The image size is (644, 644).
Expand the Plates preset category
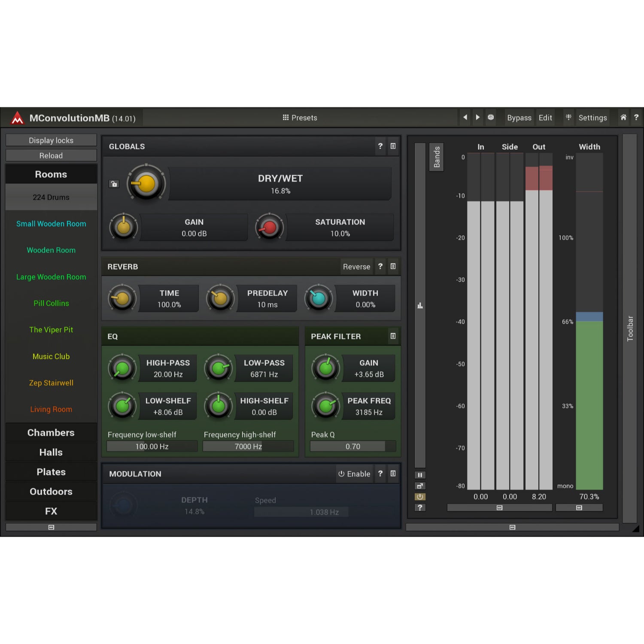[51, 472]
